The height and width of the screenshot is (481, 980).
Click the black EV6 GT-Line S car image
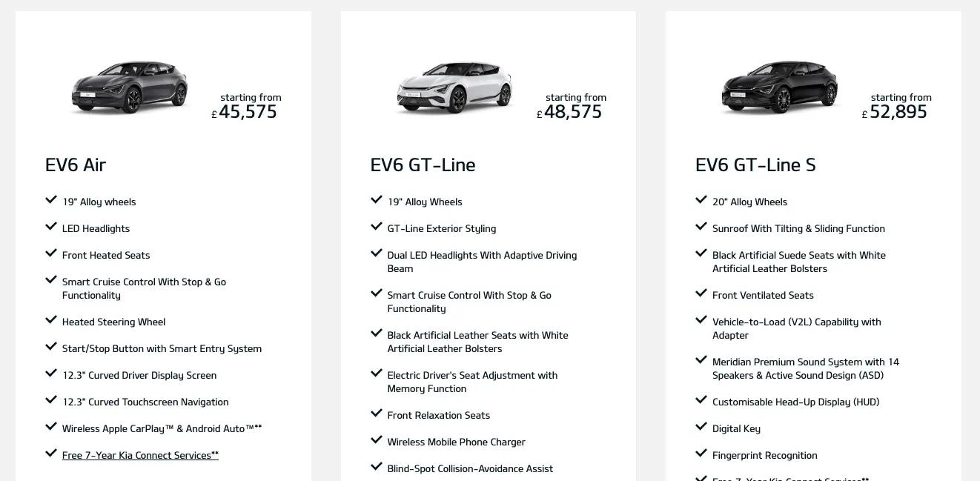click(779, 87)
